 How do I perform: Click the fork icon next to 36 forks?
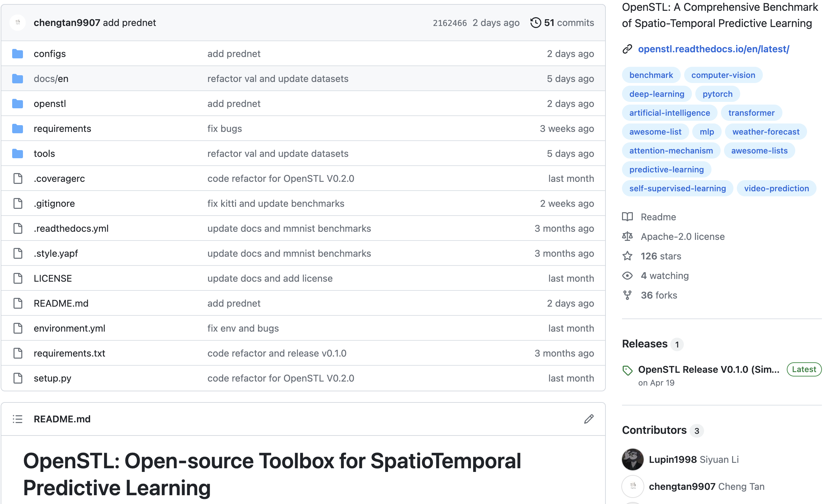[627, 295]
